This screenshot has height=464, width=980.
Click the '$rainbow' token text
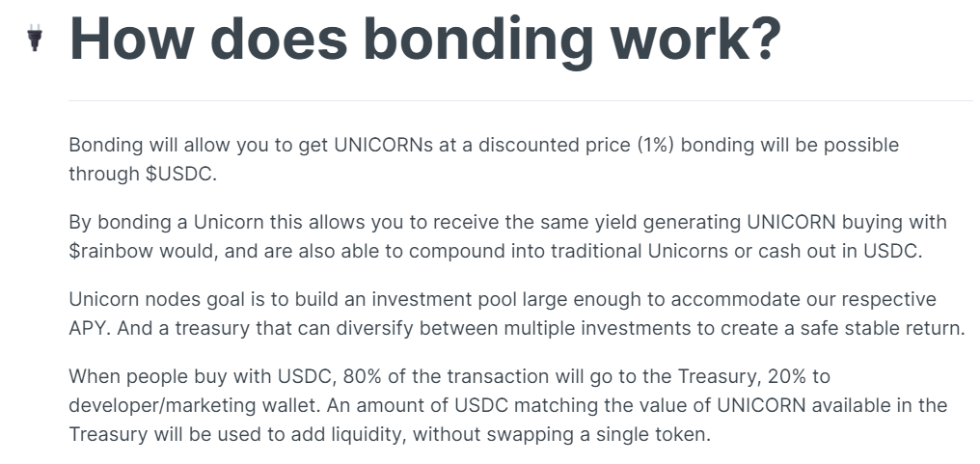click(112, 252)
